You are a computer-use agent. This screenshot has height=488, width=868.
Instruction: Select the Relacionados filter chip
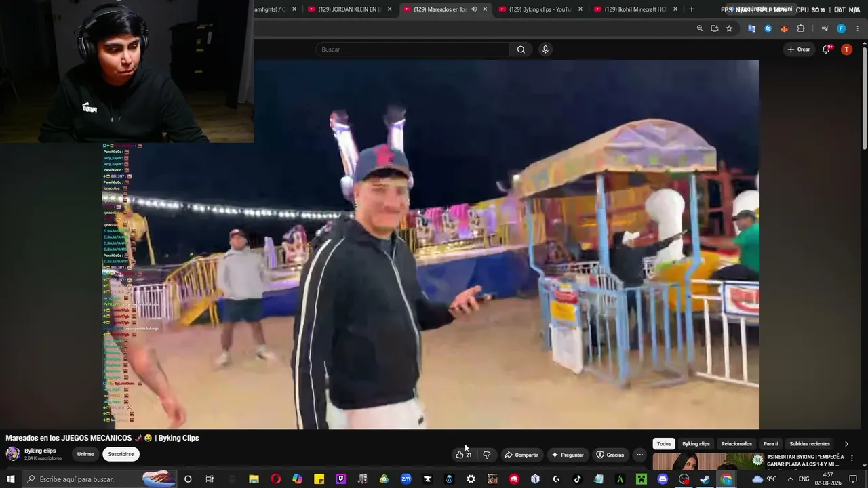coord(736,444)
